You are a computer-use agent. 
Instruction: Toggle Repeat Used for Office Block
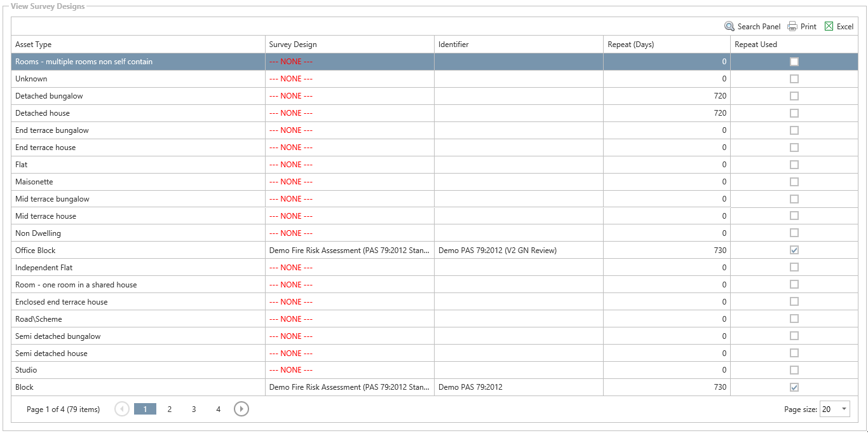[x=794, y=251]
